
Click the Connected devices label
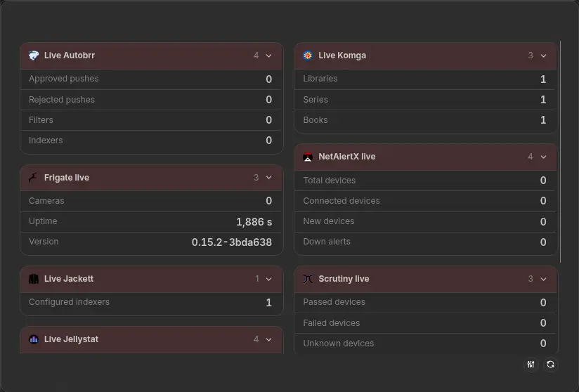341,201
